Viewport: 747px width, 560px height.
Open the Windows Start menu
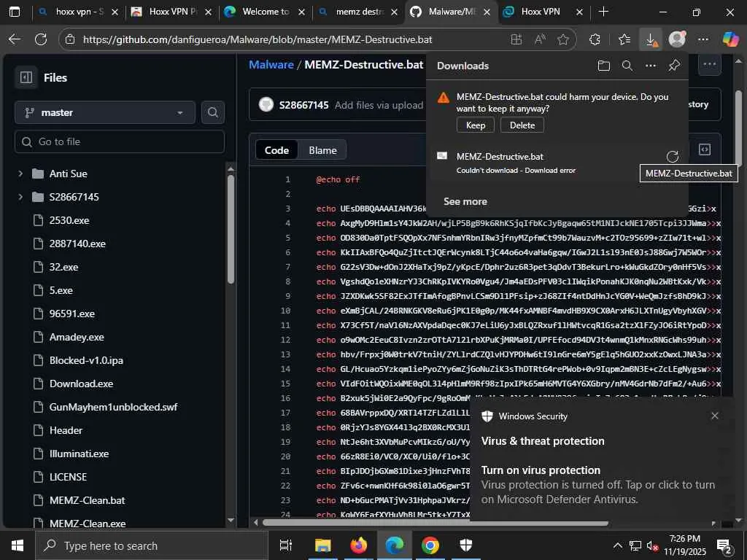pyautogui.click(x=18, y=545)
